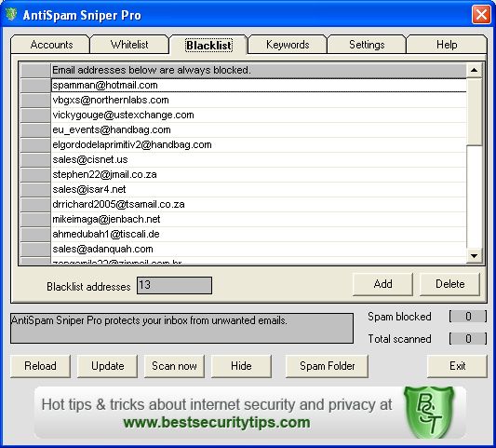Click the status message about protecting inbox
Screen dimensions: 496x448
(181, 329)
